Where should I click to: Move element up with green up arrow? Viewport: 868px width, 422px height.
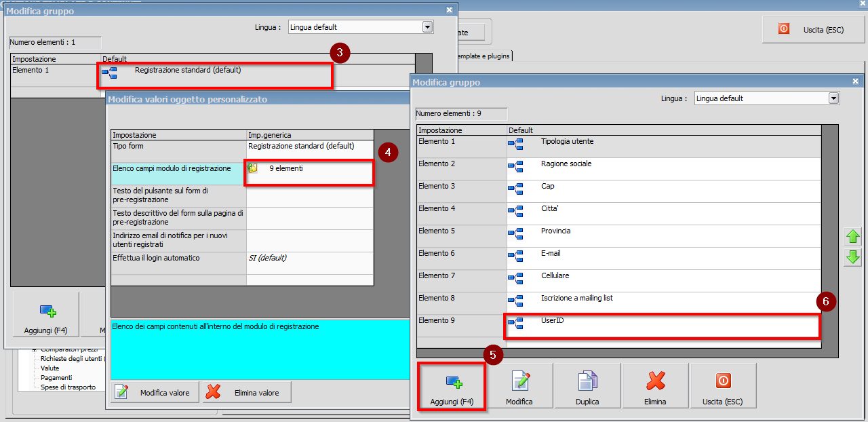coord(852,237)
